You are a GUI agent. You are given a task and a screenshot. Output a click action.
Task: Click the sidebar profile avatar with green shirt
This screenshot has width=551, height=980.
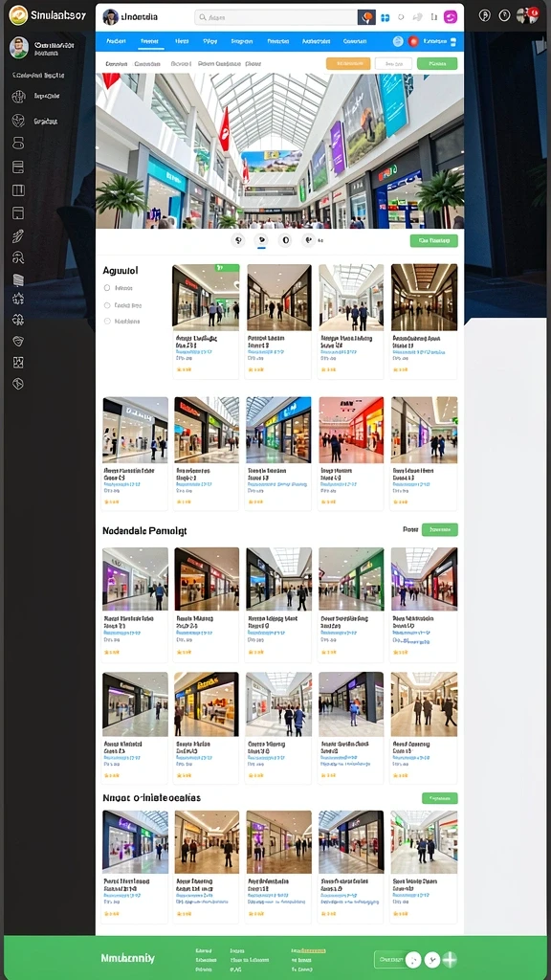tap(19, 48)
